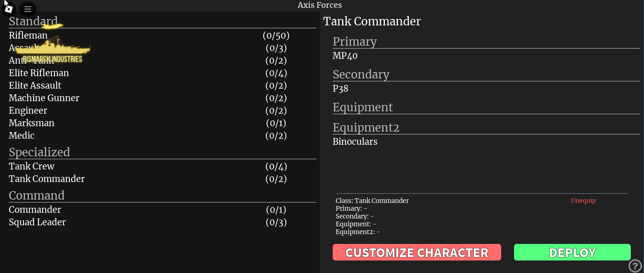Screen dimensions: 644x273
Task: Select the Engineer class
Action: tap(162, 111)
